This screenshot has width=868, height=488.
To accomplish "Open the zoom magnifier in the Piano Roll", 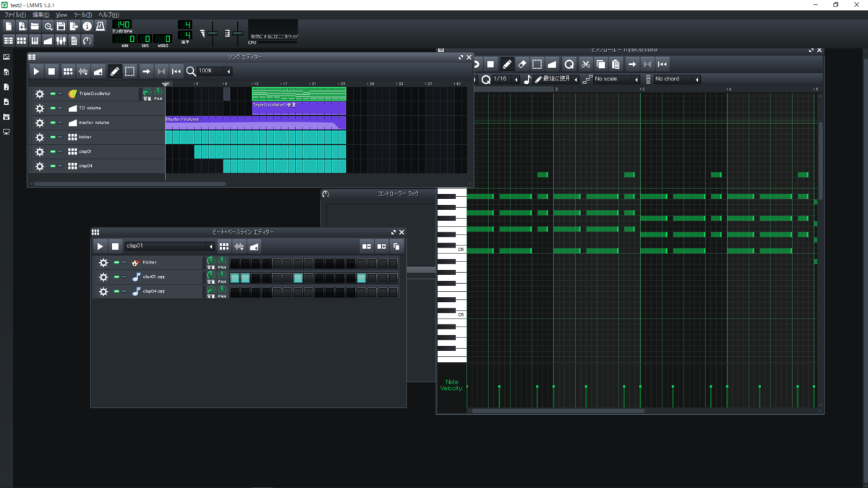I will tap(569, 64).
